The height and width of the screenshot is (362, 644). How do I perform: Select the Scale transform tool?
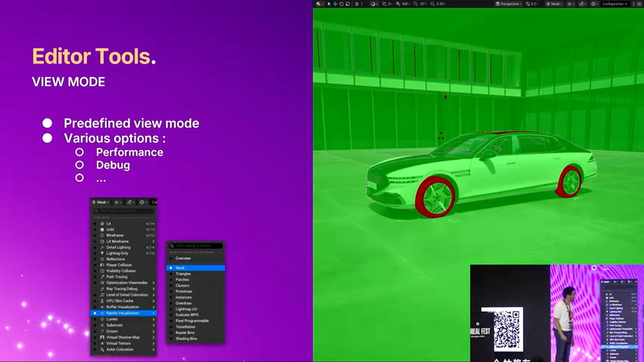tap(347, 4)
